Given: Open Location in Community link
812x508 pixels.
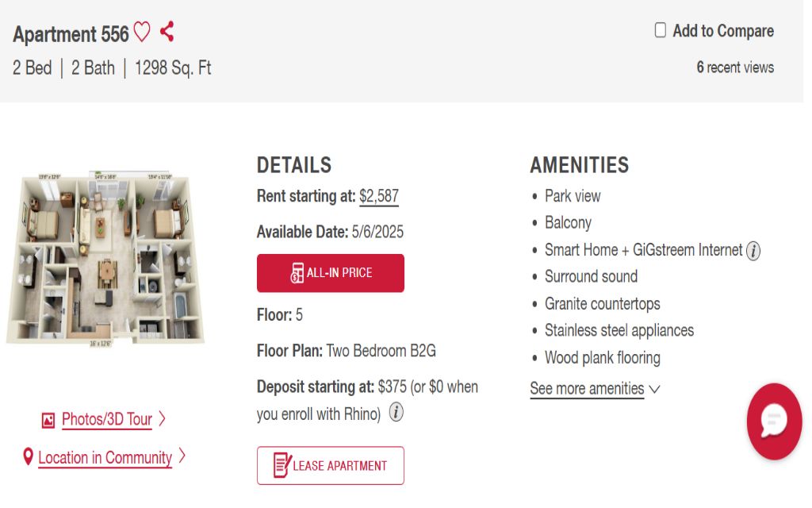Looking at the screenshot, I should (x=105, y=458).
